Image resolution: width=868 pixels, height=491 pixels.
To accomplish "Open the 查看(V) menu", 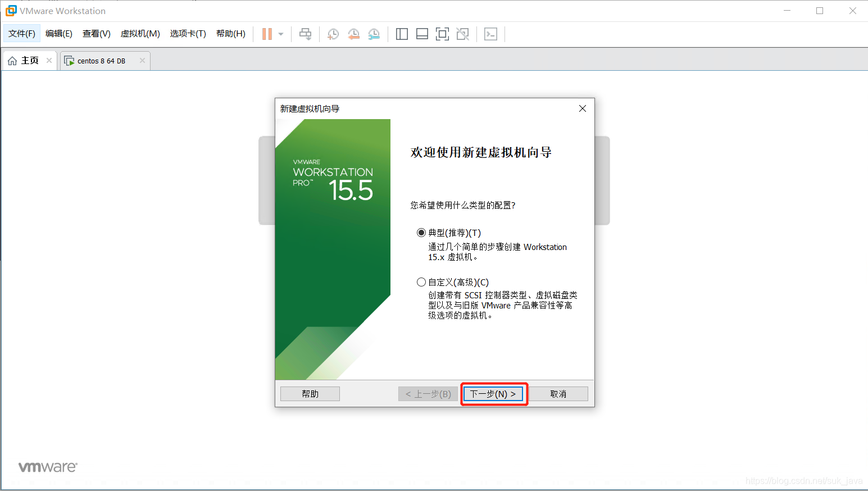I will click(x=97, y=34).
